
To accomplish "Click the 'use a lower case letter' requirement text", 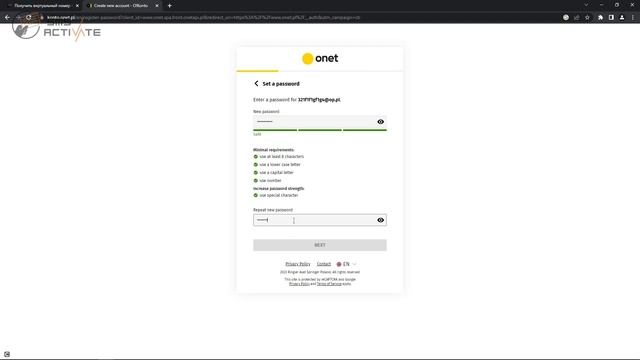I will pyautogui.click(x=280, y=164).
